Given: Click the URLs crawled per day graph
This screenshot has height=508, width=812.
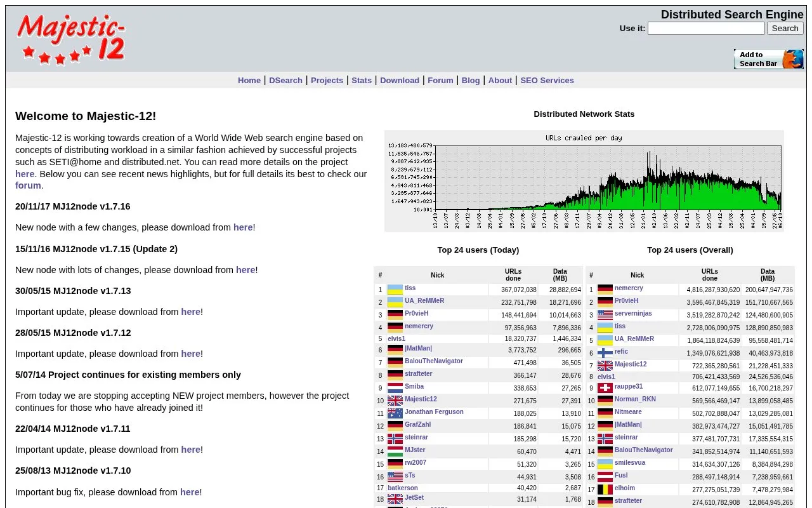Looking at the screenshot, I should pyautogui.click(x=584, y=182).
